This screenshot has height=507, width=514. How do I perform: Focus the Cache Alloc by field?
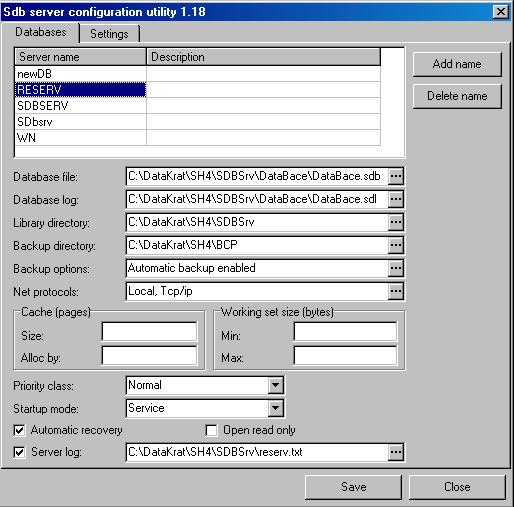(x=149, y=355)
